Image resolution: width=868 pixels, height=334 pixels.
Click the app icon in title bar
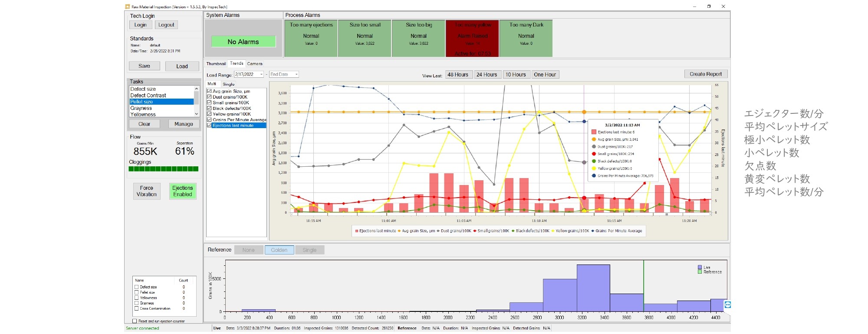coord(128,7)
